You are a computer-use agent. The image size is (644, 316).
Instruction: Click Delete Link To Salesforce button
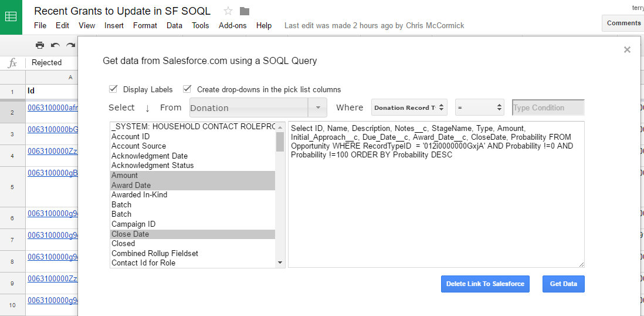tap(486, 284)
